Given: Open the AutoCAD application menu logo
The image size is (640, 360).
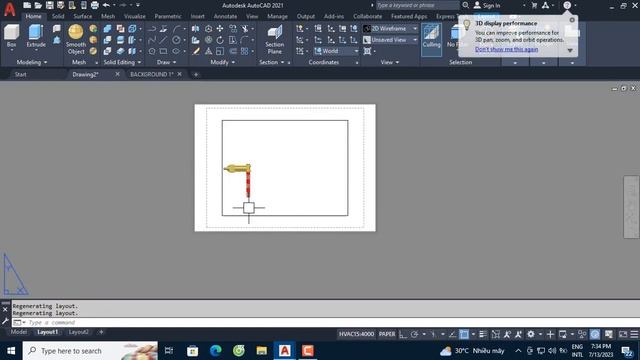Looking at the screenshot, I should tap(9, 9).
